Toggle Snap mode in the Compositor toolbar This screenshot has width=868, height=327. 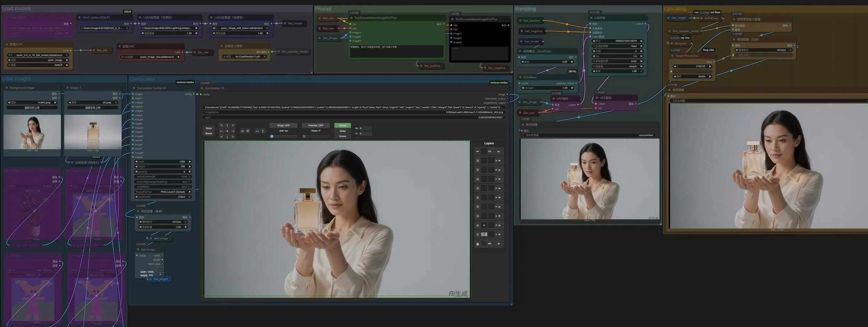point(284,125)
